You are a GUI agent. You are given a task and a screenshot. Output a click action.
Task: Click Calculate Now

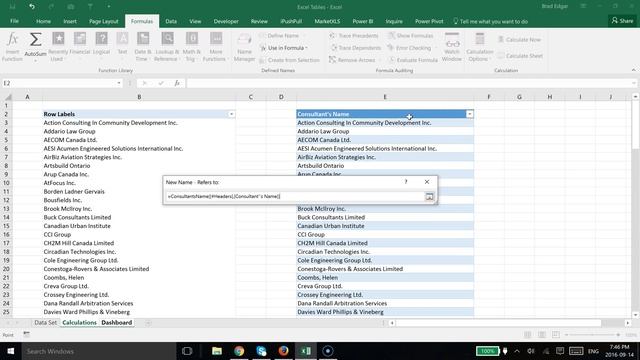click(520, 40)
